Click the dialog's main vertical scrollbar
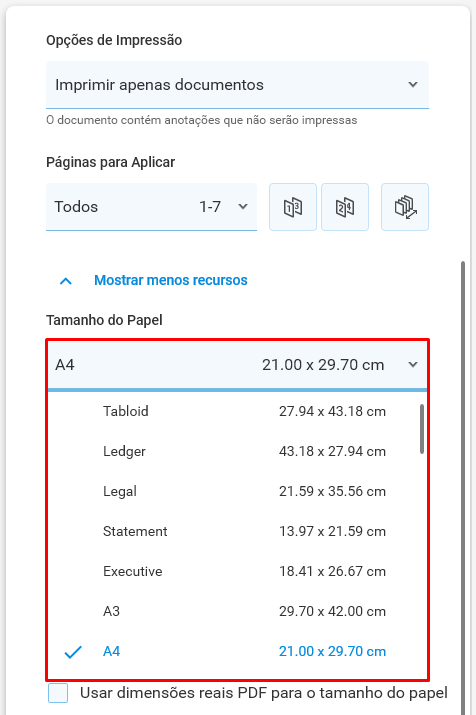The width and height of the screenshot is (476, 715). [x=463, y=488]
